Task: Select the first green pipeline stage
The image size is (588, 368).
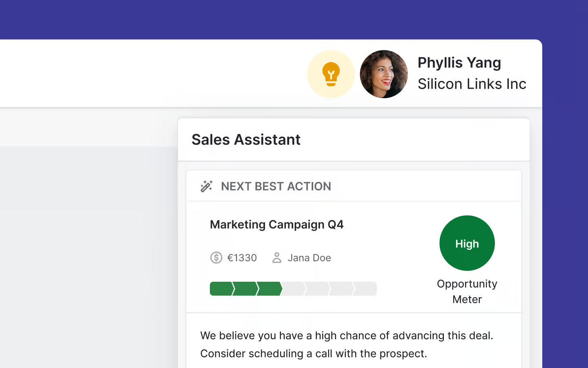Action: [x=221, y=289]
